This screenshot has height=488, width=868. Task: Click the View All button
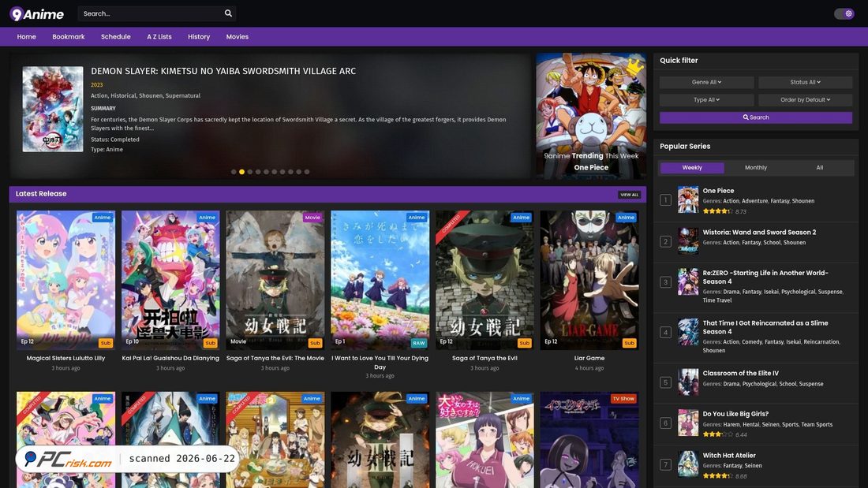pyautogui.click(x=630, y=195)
